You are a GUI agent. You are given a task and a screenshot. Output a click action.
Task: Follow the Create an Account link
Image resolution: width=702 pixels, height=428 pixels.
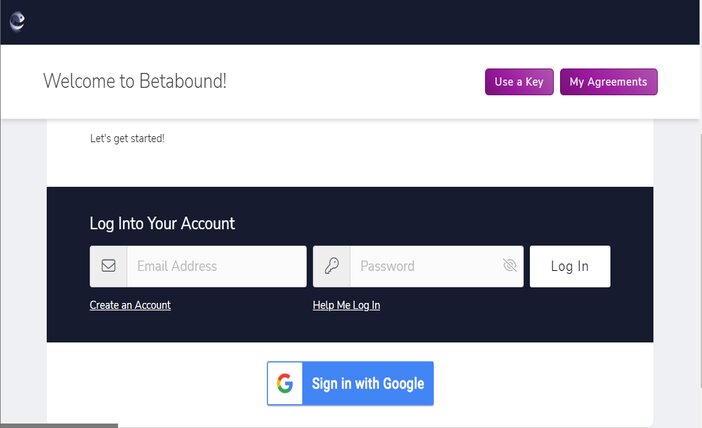tap(130, 305)
